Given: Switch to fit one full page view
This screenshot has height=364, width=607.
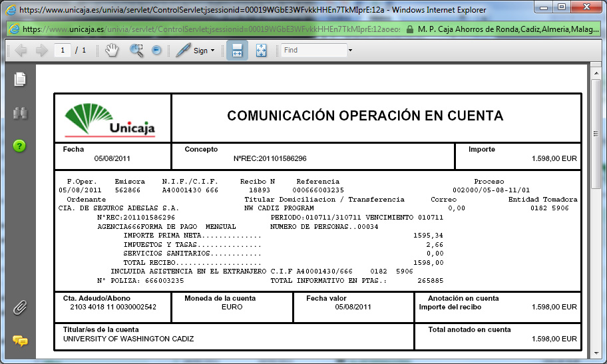Looking at the screenshot, I should [262, 51].
